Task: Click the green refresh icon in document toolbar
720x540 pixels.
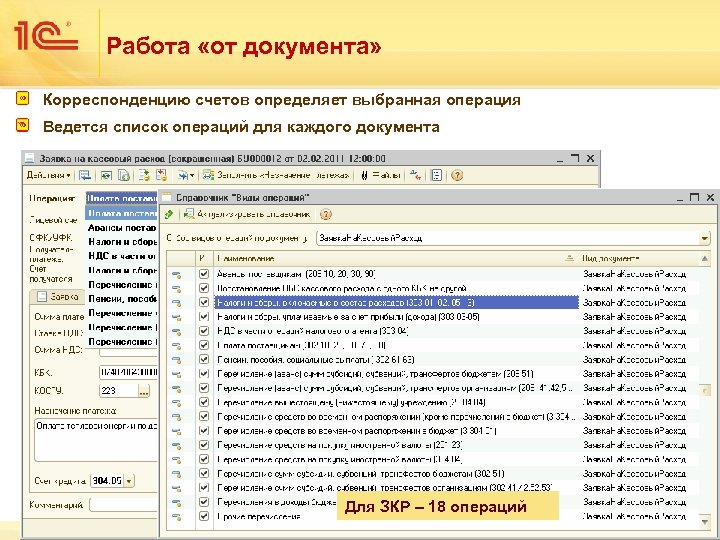Action: pyautogui.click(x=107, y=175)
